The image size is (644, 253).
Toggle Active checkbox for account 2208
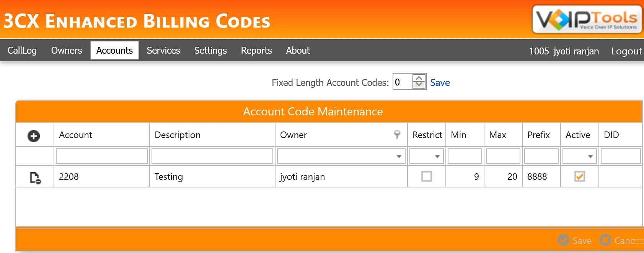tap(579, 176)
